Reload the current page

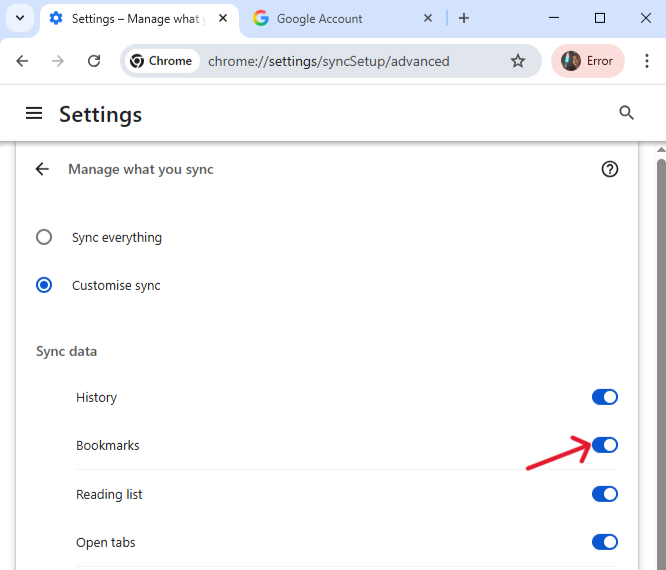pos(94,61)
